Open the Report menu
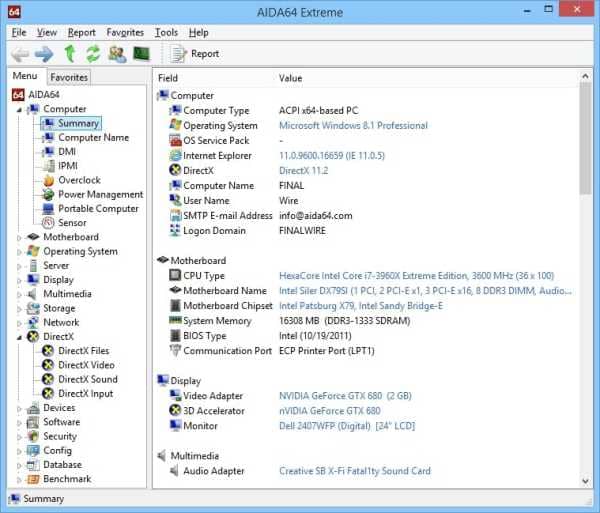Screen dimensions: 600x513 tap(82, 33)
